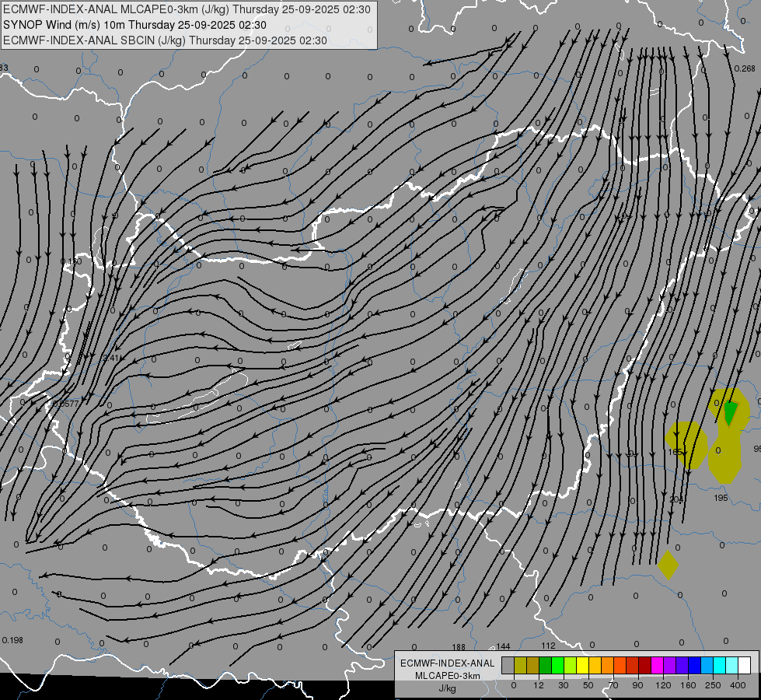Viewport: 761px width, 700px height.
Task: Click the map value 0.198
Action: (12, 640)
